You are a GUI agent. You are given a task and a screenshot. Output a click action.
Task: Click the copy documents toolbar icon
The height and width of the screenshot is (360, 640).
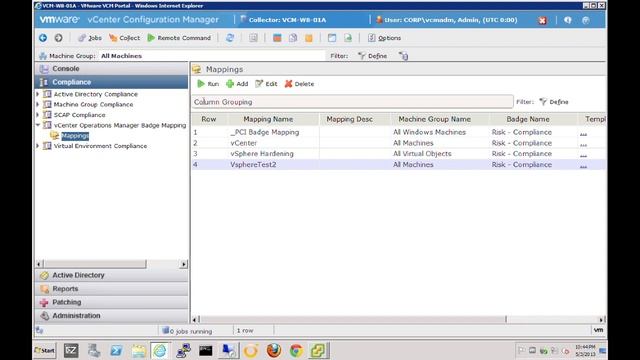(293, 38)
